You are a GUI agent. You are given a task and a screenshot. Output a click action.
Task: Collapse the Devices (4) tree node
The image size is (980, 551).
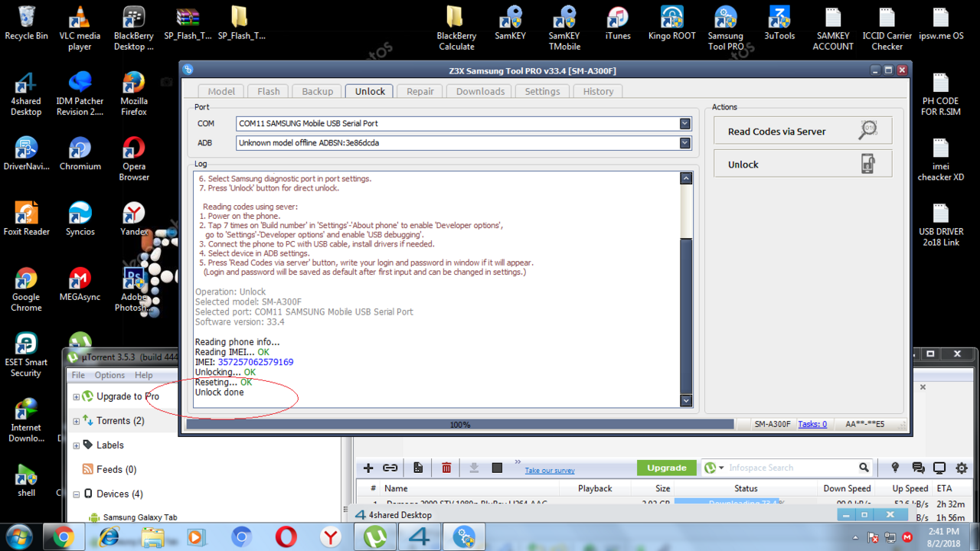coord(77,494)
